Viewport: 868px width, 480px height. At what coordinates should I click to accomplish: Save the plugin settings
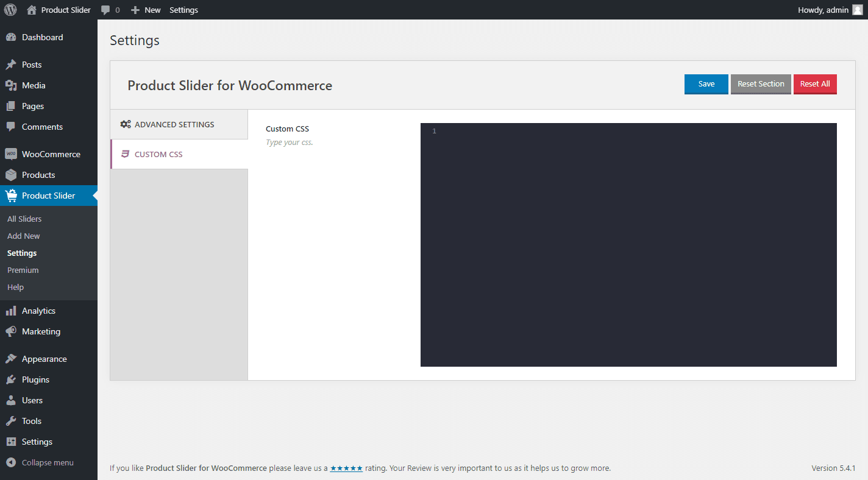click(706, 84)
